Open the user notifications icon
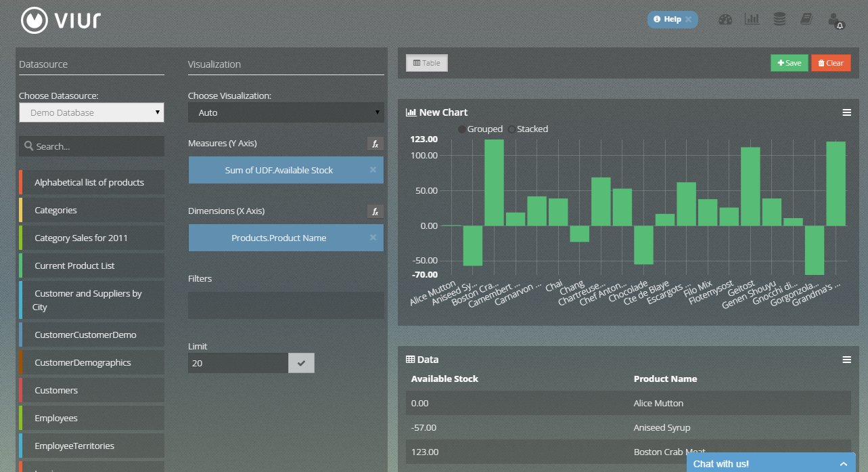 [836, 20]
